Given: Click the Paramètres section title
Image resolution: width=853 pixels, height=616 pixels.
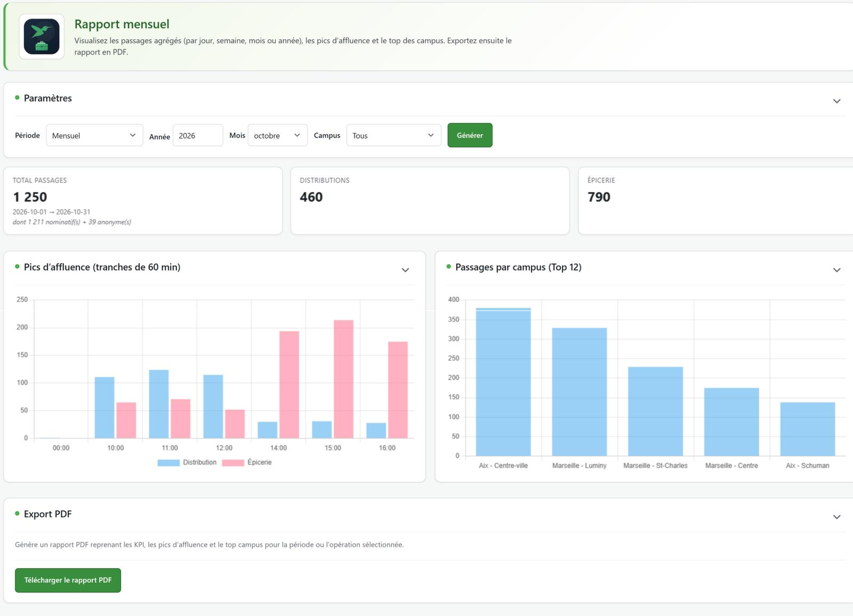Looking at the screenshot, I should tap(48, 98).
